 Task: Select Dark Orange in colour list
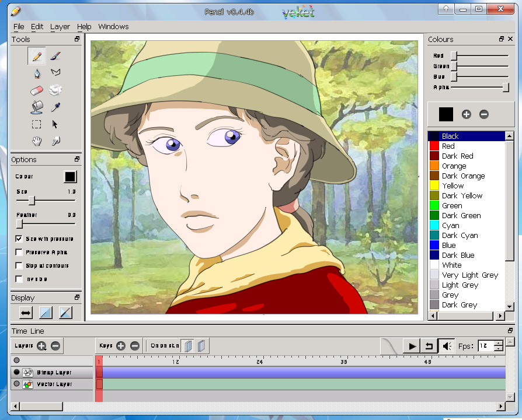pos(467,176)
